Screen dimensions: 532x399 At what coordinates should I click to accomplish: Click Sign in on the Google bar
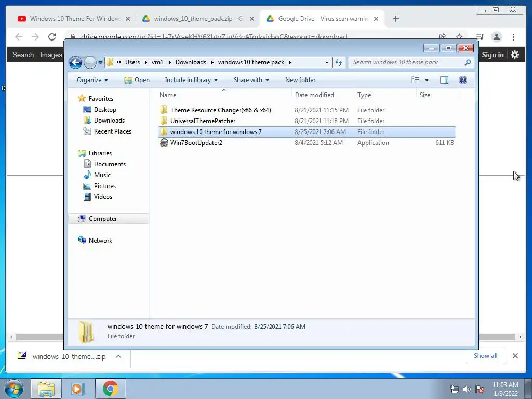click(x=493, y=55)
